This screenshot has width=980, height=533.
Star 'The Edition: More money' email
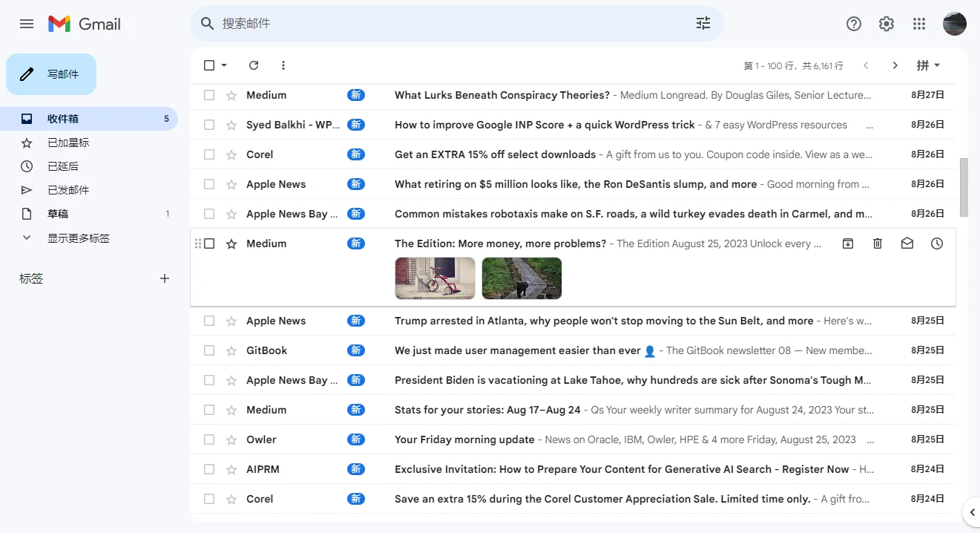coord(231,243)
